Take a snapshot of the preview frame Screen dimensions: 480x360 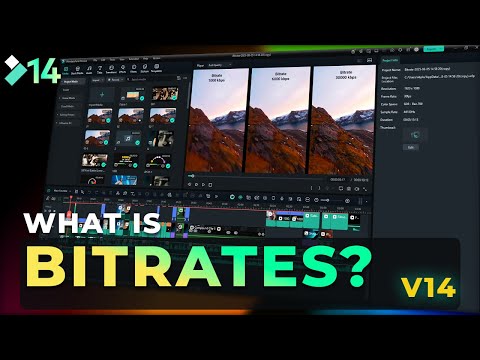click(x=357, y=189)
